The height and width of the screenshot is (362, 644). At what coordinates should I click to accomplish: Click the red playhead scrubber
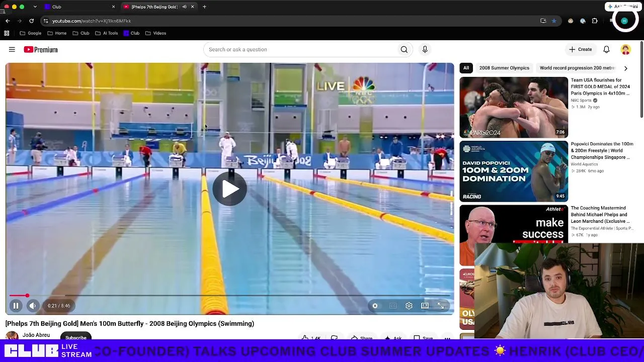[27, 296]
